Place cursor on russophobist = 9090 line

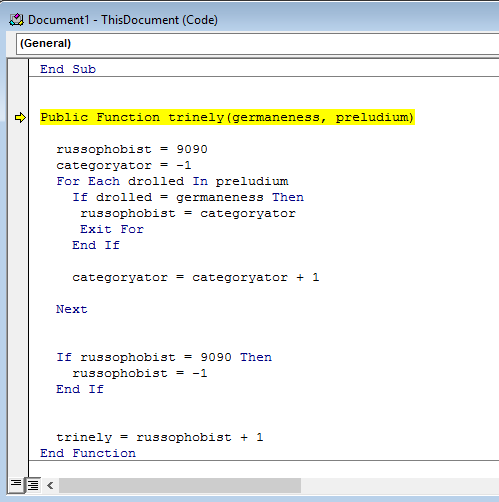coord(132,149)
